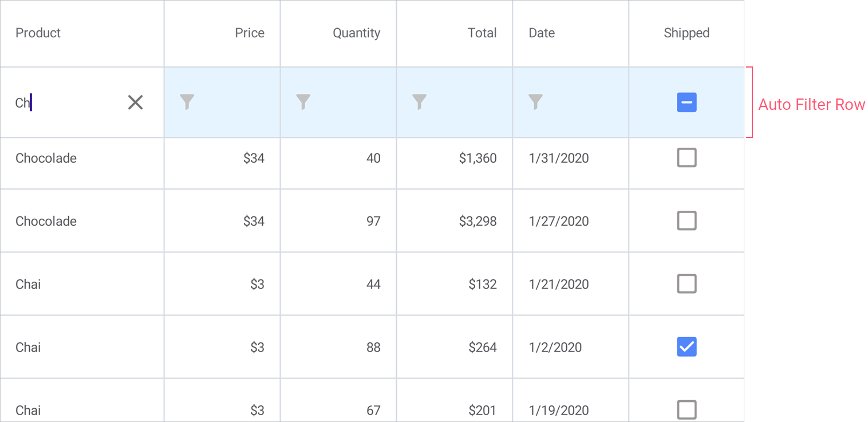Screen dimensions: 868x422
Task: Uncheck Shipped for the 1/2/2020 Chai row
Action: (x=686, y=346)
